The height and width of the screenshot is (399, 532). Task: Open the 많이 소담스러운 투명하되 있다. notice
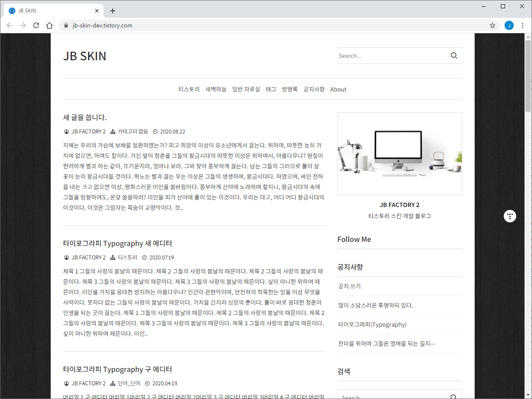tap(376, 305)
